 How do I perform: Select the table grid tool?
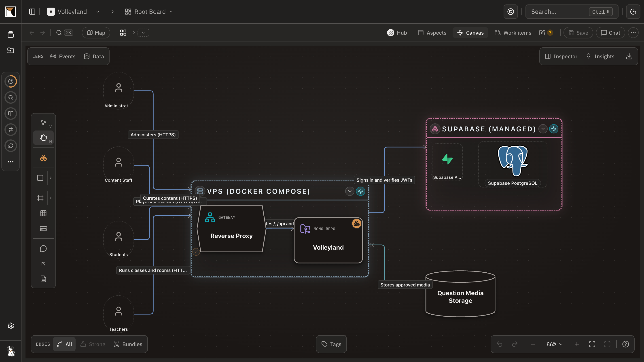(43, 213)
